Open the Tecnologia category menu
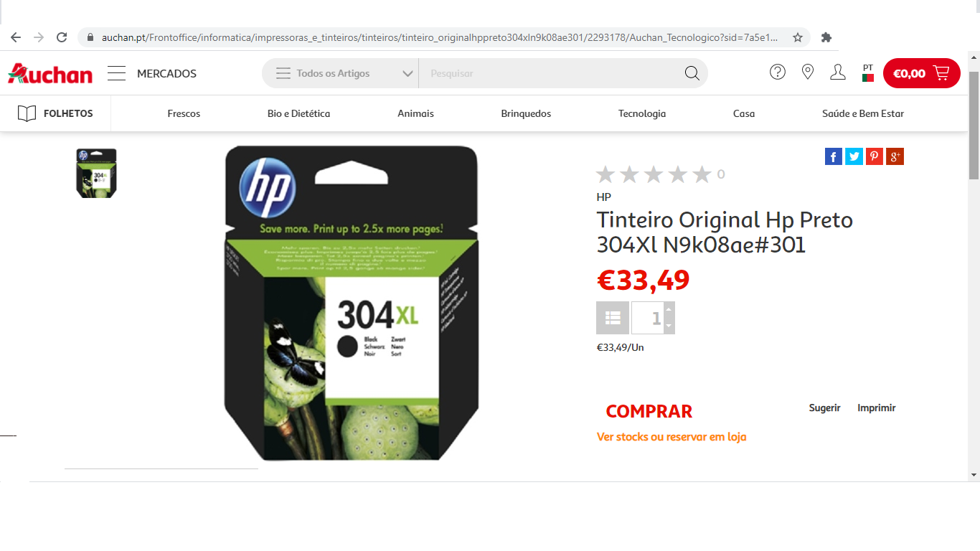Screen dimensions: 980x551 (x=642, y=113)
